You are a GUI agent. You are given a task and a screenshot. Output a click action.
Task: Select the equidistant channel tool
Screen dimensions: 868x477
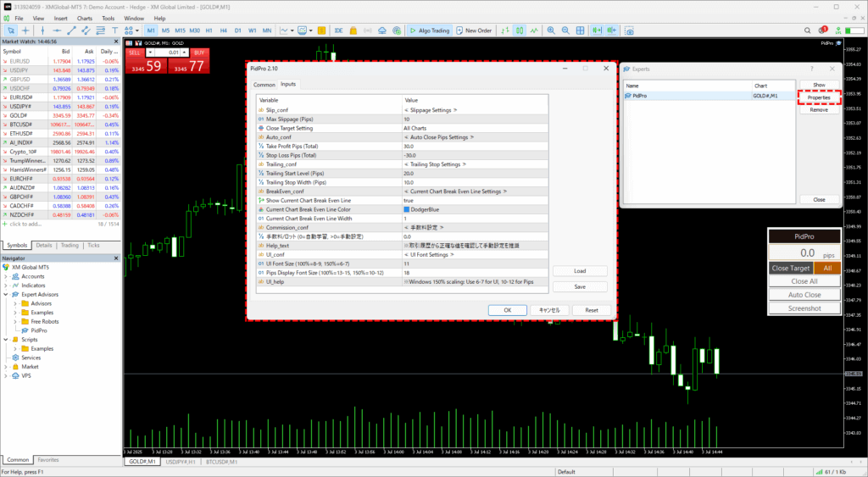click(x=86, y=31)
